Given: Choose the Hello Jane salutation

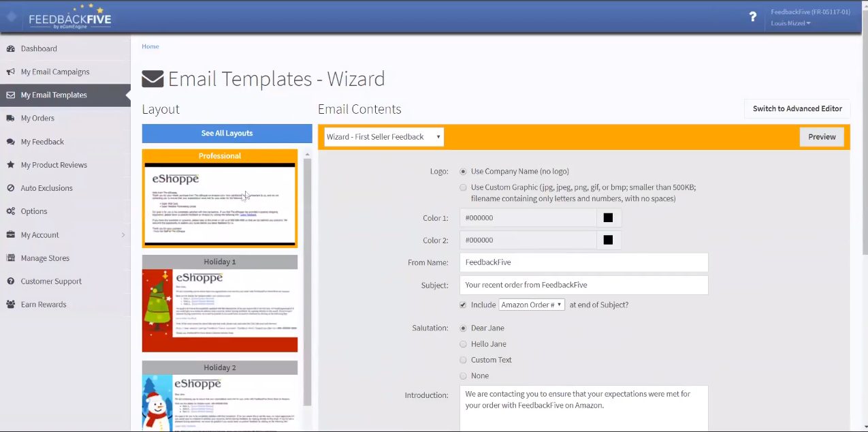Looking at the screenshot, I should tap(464, 344).
